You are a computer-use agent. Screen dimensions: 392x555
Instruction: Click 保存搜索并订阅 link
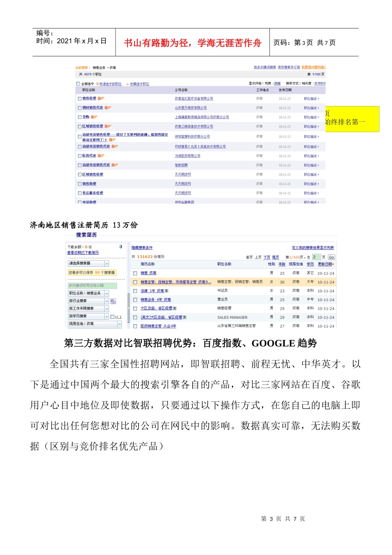coord(289,67)
